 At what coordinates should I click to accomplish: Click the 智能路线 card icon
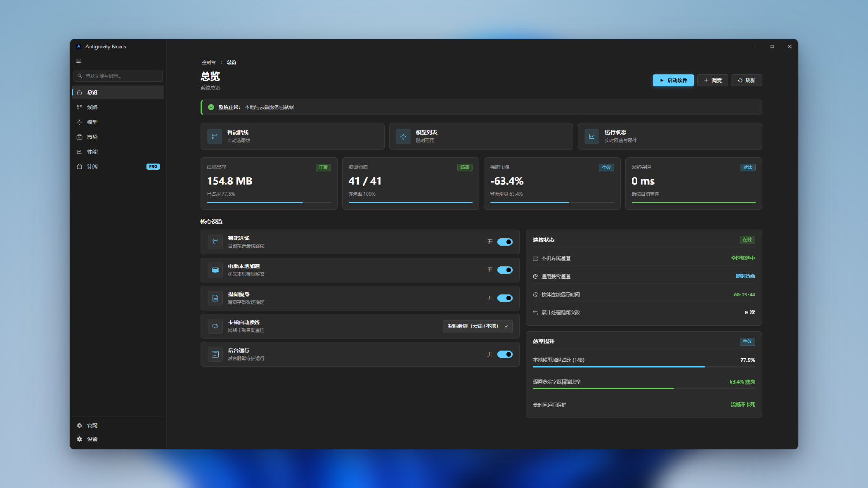point(214,136)
